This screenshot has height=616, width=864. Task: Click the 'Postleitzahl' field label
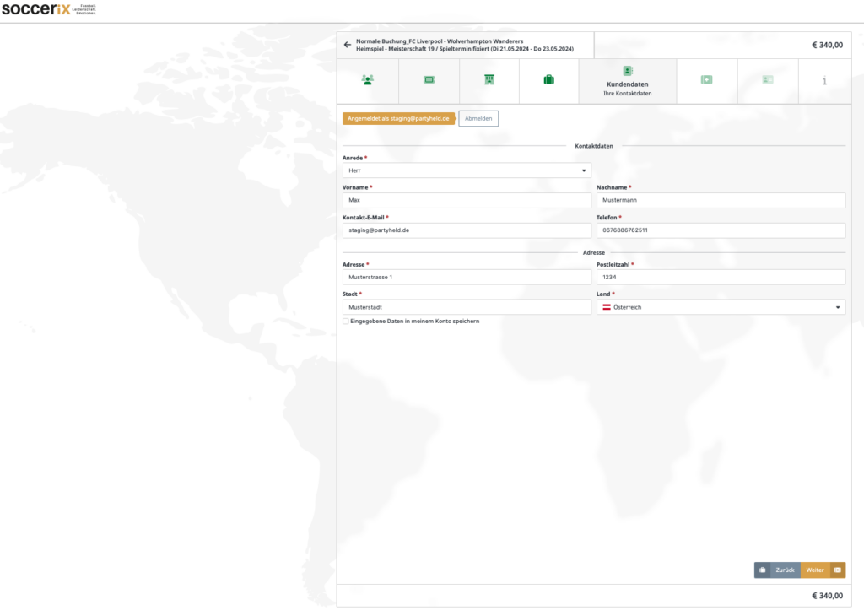click(x=613, y=264)
